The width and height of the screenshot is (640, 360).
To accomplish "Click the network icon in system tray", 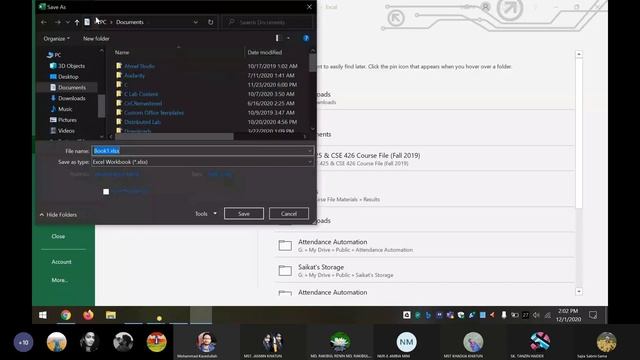I will [x=547, y=315].
